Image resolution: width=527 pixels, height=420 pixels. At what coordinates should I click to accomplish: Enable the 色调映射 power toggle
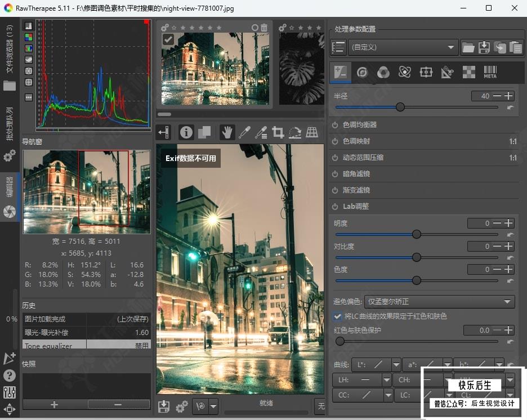tap(335, 141)
